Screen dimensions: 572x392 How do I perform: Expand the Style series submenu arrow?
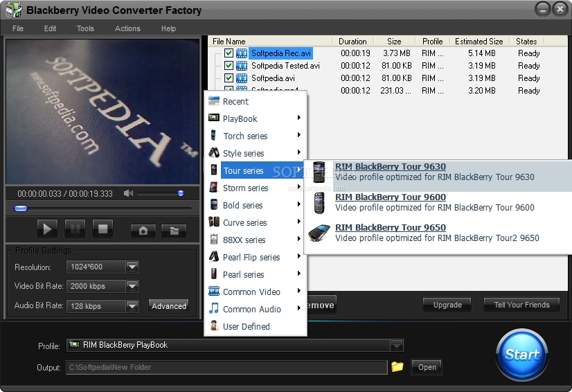(x=298, y=152)
